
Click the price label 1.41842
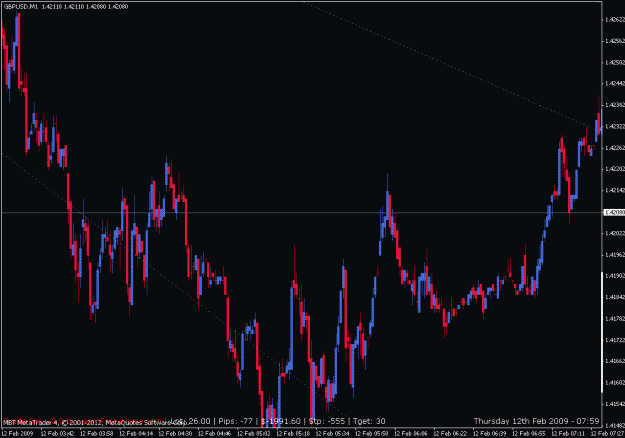coord(615,297)
